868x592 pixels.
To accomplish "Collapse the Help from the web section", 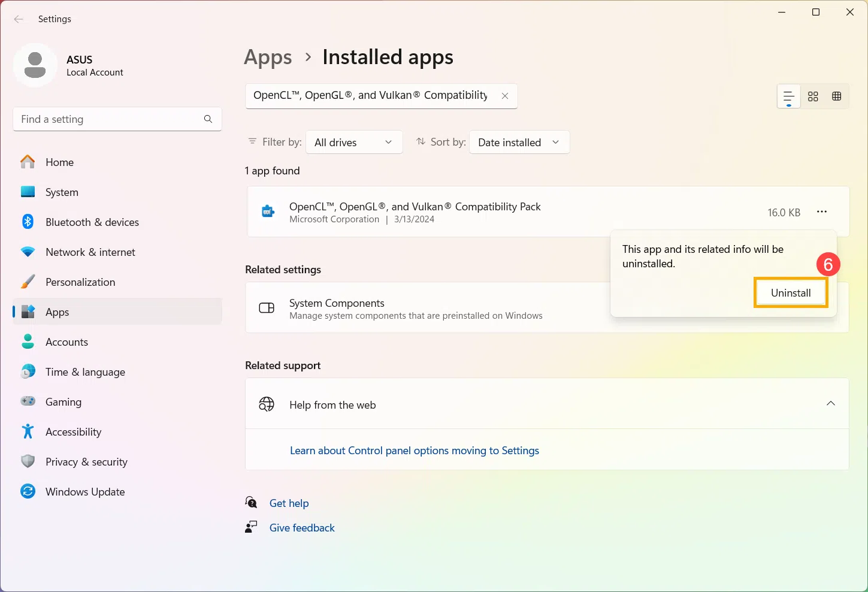I will point(830,403).
